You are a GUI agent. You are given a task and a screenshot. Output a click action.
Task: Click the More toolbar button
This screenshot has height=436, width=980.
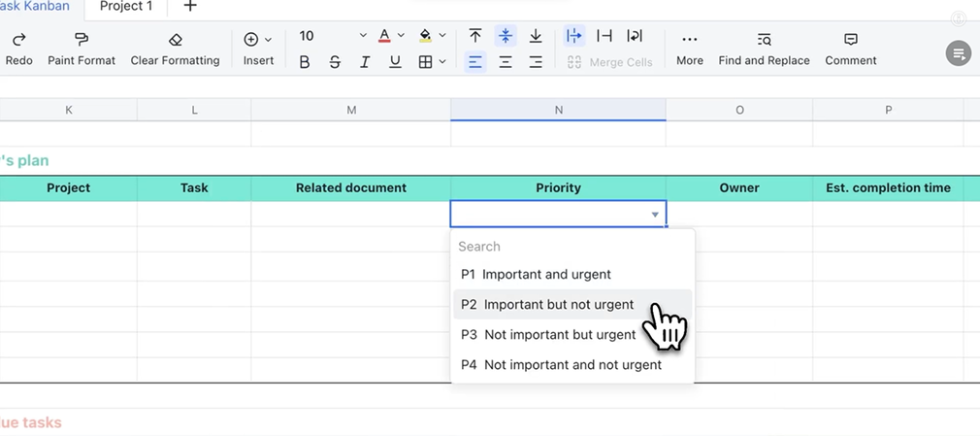pos(689,40)
